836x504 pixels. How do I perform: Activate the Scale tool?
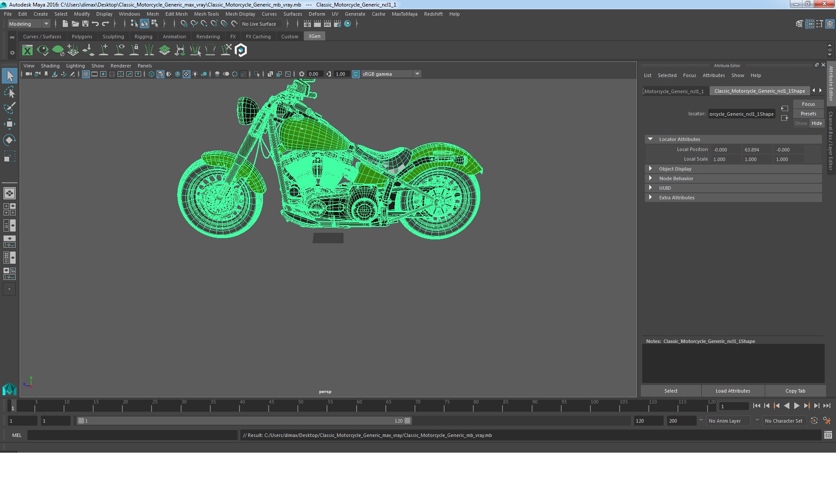click(10, 156)
